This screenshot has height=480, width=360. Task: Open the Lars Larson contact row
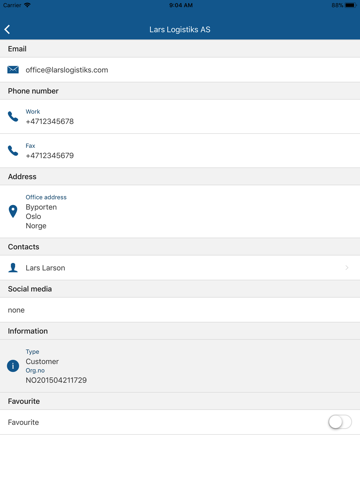point(180,268)
